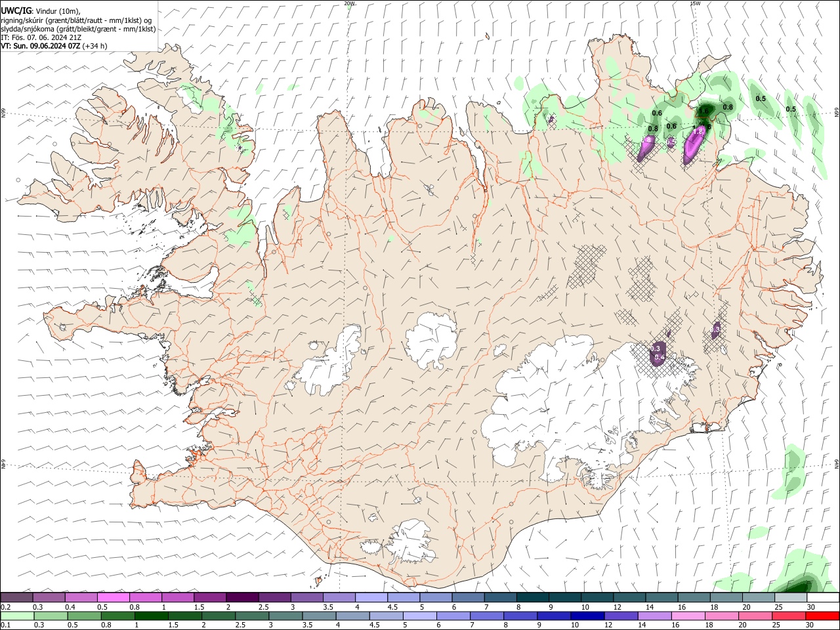Select the light violet swatch between 14 and 16, lower scale
Image resolution: width=840 pixels, height=630 pixels.
[x=654, y=616]
